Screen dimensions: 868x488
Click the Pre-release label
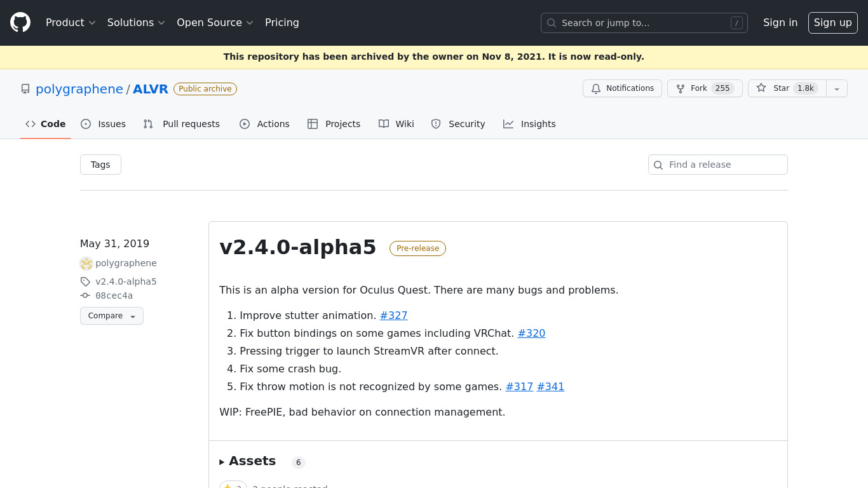coord(417,248)
